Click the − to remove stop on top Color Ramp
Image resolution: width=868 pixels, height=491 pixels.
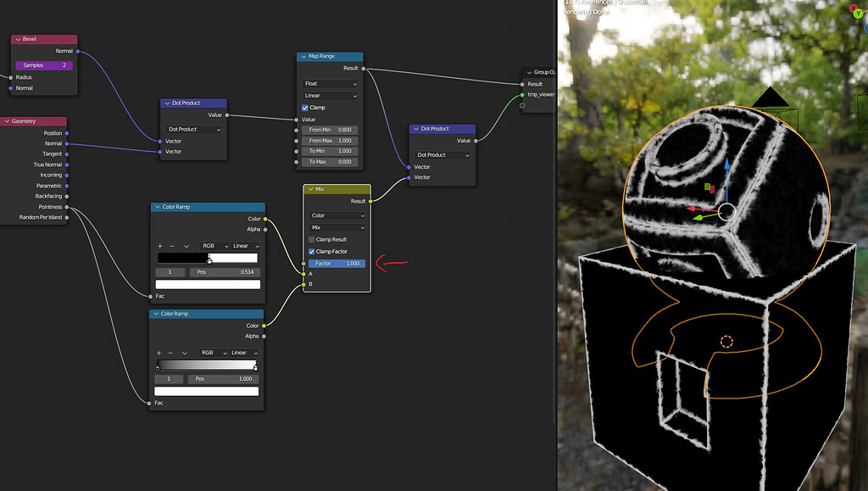171,245
